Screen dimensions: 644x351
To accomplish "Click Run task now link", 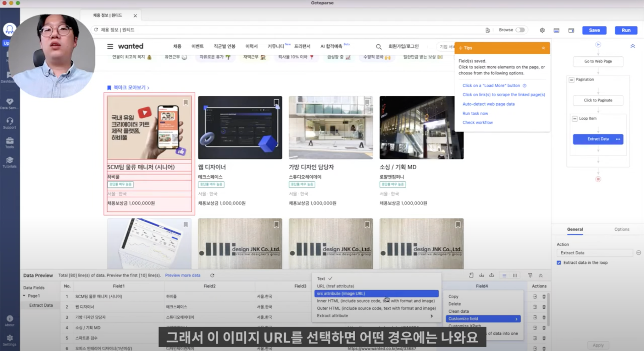I will coord(475,113).
